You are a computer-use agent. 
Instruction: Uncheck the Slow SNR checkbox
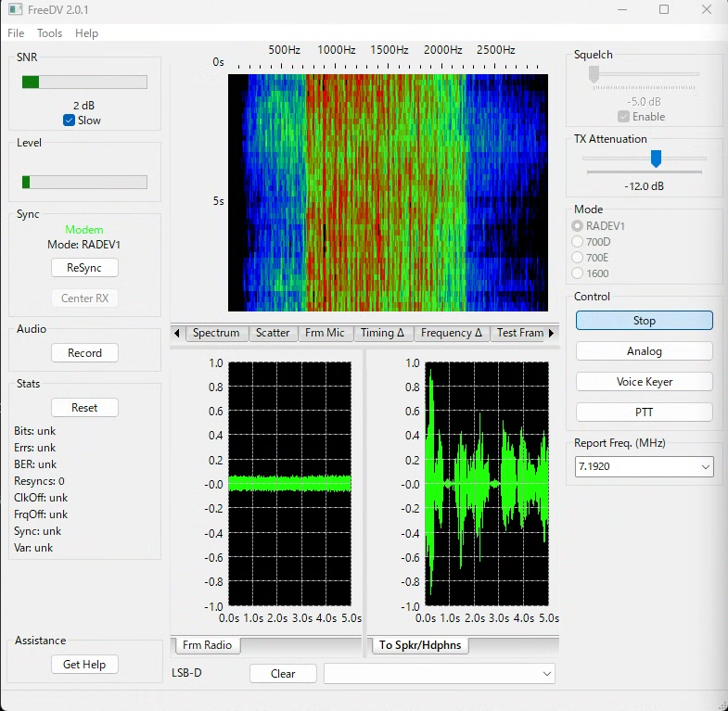pyautogui.click(x=69, y=121)
